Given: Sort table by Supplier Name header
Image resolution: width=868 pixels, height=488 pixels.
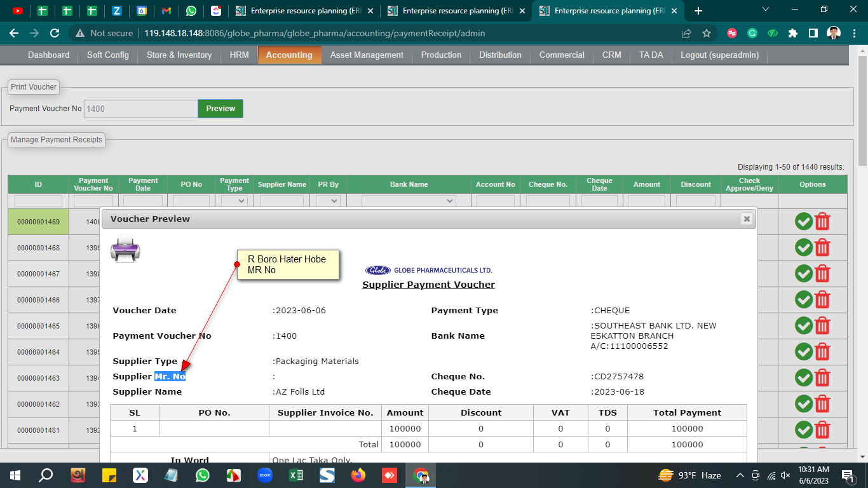Looking at the screenshot, I should click(282, 184).
